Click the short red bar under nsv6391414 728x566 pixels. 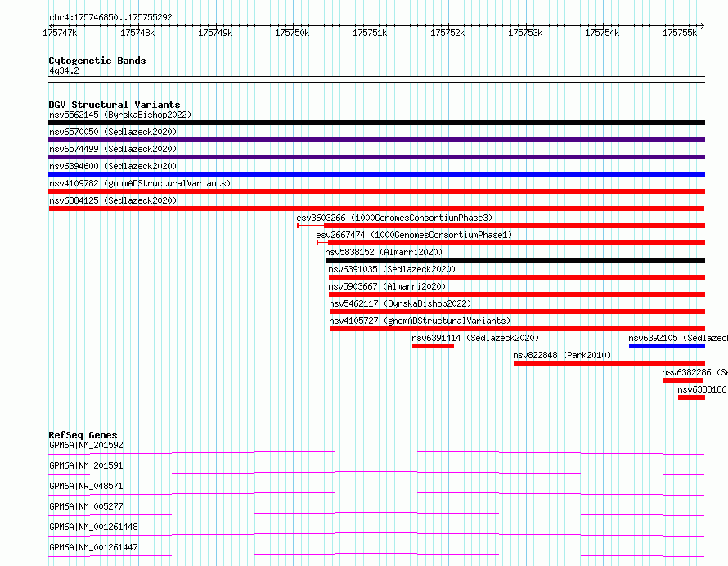[x=433, y=346]
